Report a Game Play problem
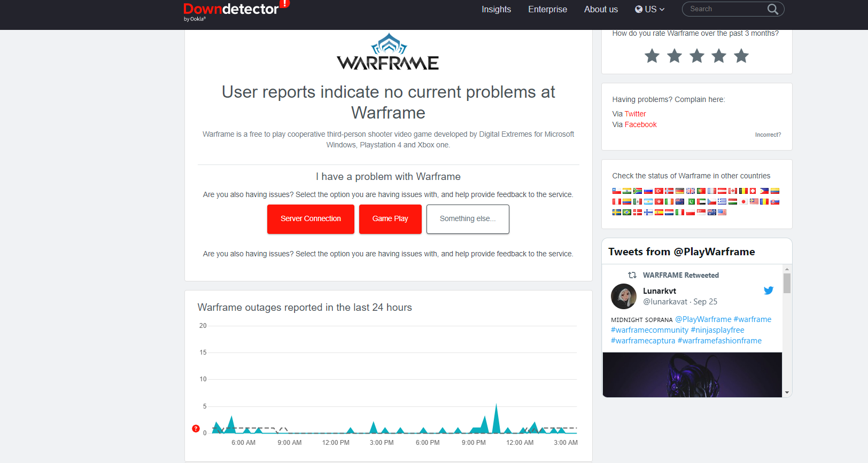The height and width of the screenshot is (463, 868). [390, 219]
